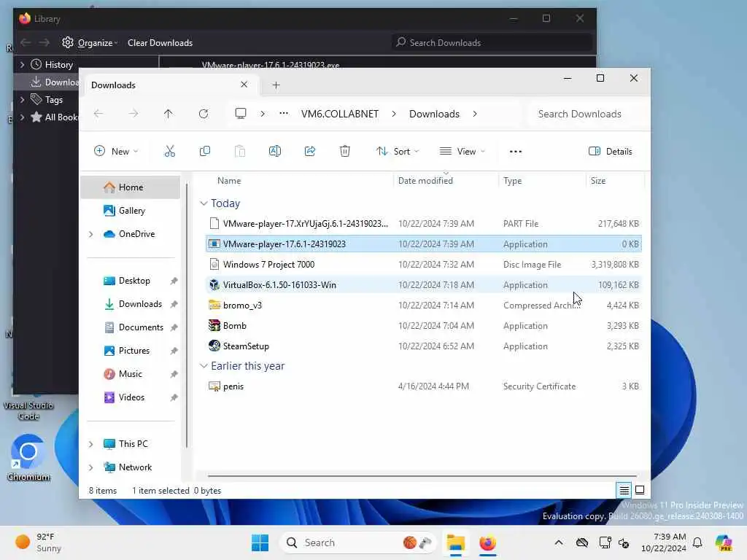Click VM6.COLLABNET breadcrumb
The image size is (747, 560).
(340, 114)
